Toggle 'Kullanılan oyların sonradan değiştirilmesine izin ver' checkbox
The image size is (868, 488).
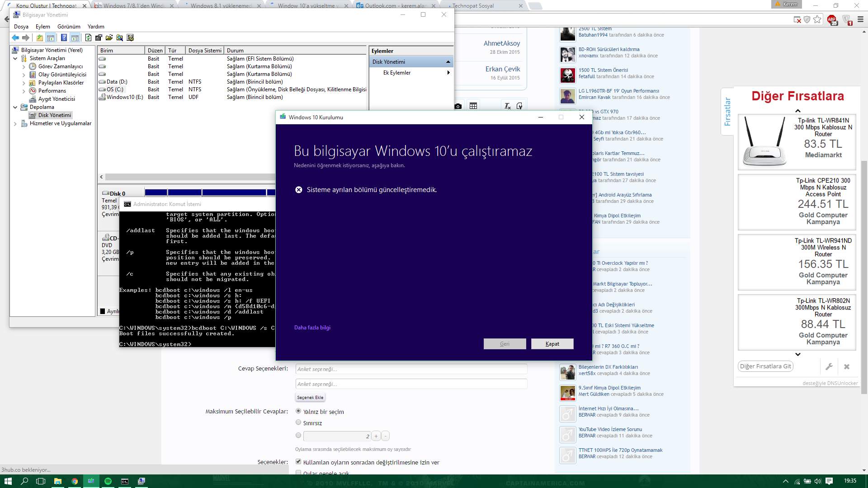coord(298,462)
